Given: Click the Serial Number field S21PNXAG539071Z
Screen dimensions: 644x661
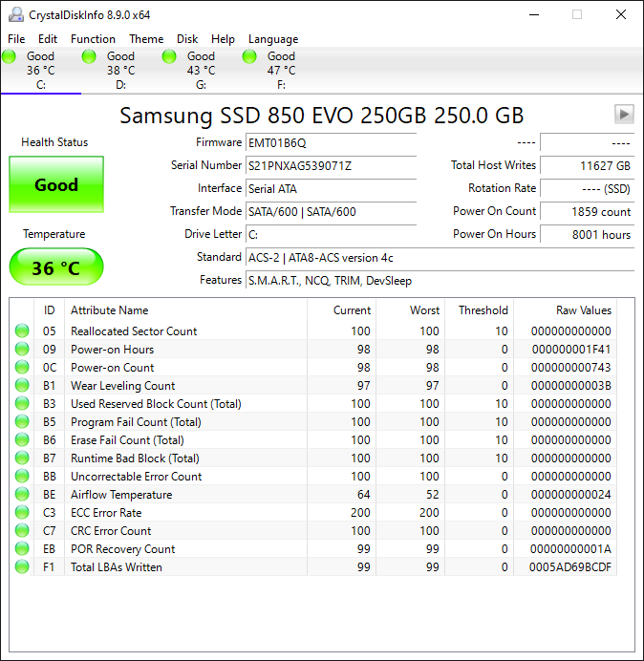Looking at the screenshot, I should pyautogui.click(x=331, y=165).
